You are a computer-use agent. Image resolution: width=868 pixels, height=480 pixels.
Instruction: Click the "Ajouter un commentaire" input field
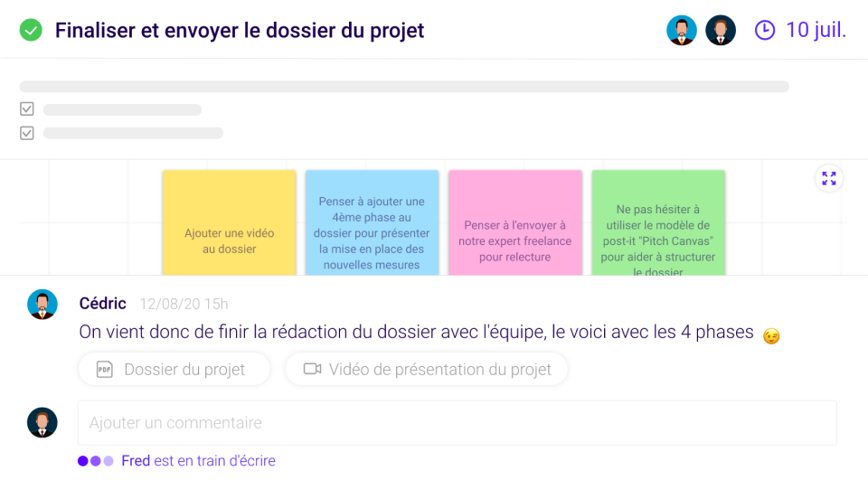pos(457,423)
